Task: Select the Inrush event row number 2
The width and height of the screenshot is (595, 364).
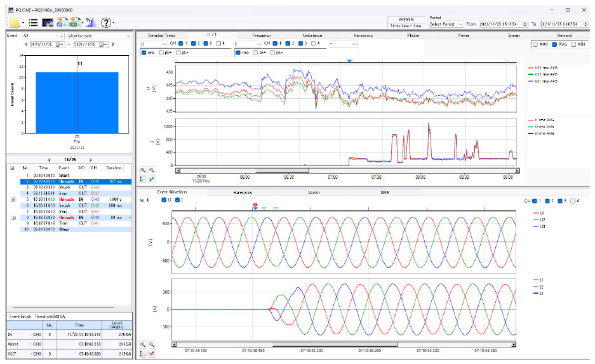Action: tap(67, 181)
